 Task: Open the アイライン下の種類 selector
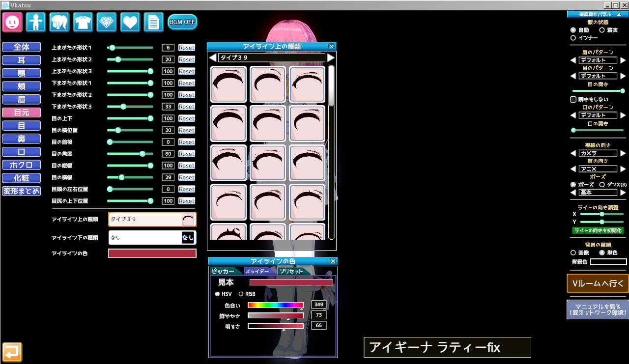coord(152,238)
